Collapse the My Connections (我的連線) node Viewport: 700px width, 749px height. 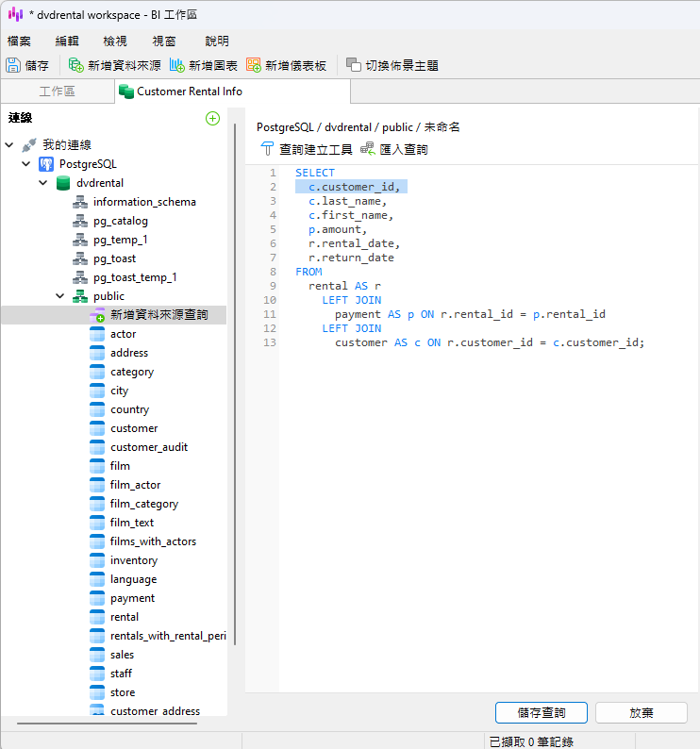click(9, 145)
